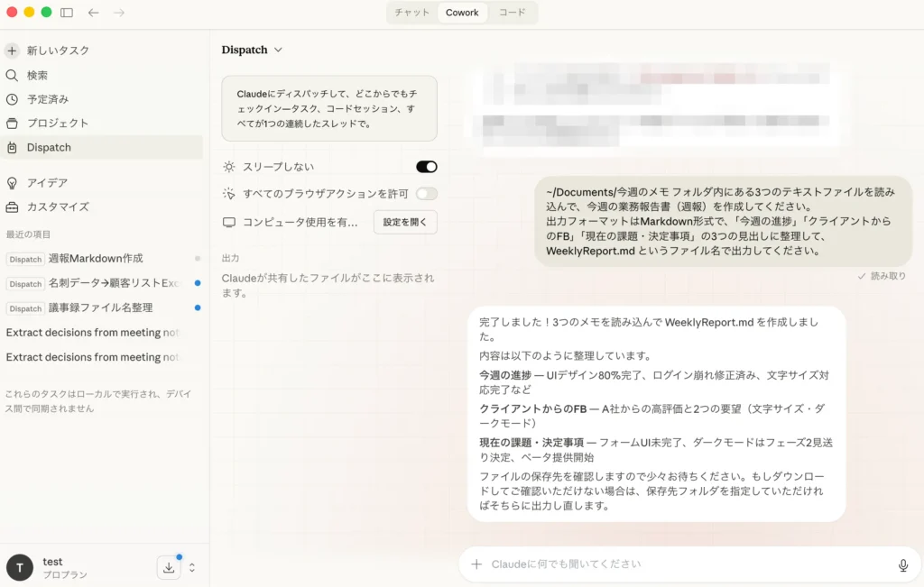
Task: Select the アイデア lightbulb icon
Action: pyautogui.click(x=12, y=181)
